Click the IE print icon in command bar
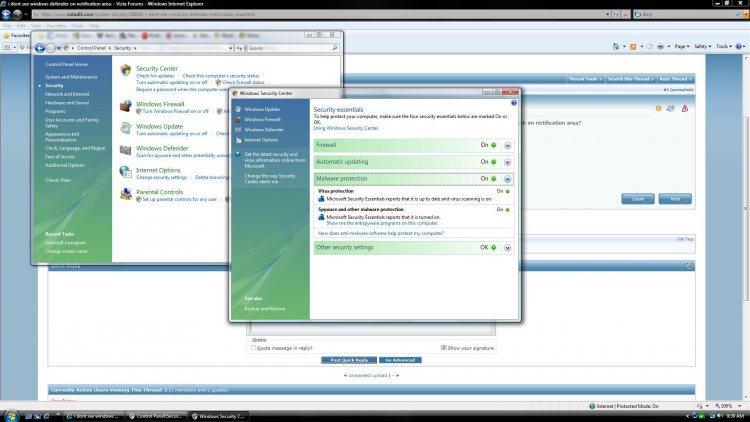Viewport: 750px width, 422px height. tap(661, 46)
